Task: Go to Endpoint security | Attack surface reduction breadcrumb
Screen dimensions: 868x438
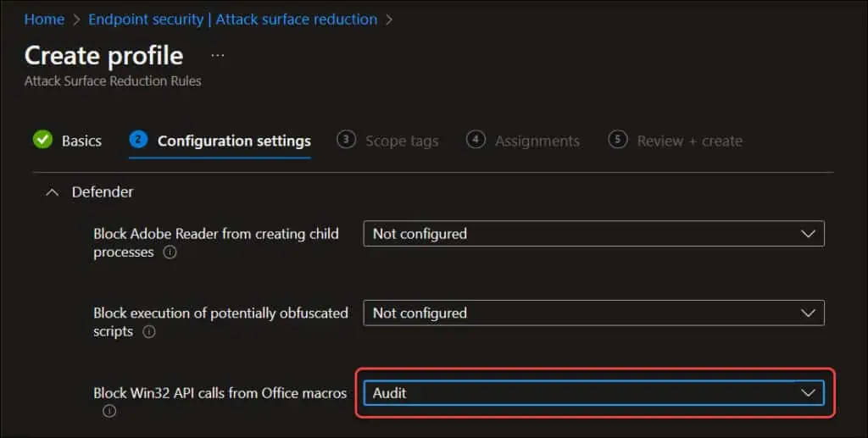Action: click(232, 19)
